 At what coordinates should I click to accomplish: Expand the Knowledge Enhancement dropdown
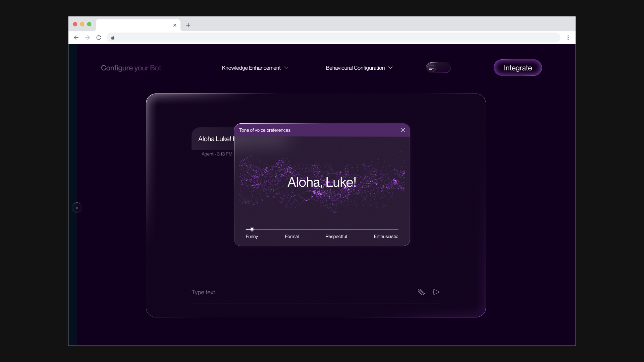point(255,68)
